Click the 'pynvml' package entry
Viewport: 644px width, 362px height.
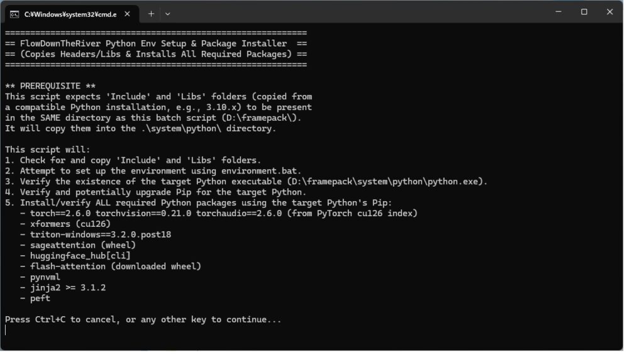coord(45,277)
